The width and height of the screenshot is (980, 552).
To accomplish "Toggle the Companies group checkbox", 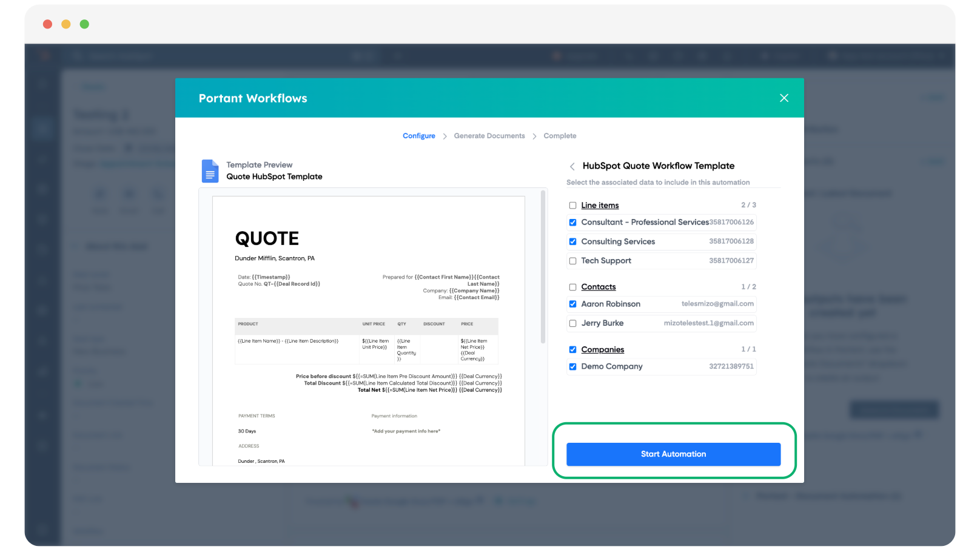I will 572,349.
